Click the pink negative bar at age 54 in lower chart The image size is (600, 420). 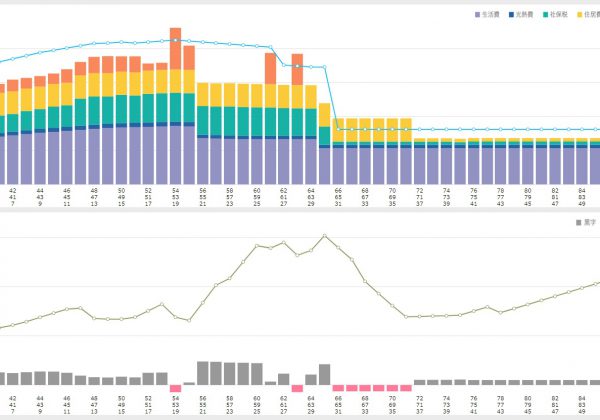tap(176, 388)
